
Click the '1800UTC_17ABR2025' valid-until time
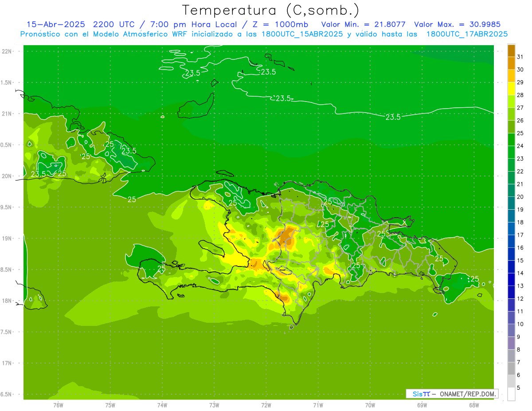click(x=467, y=34)
